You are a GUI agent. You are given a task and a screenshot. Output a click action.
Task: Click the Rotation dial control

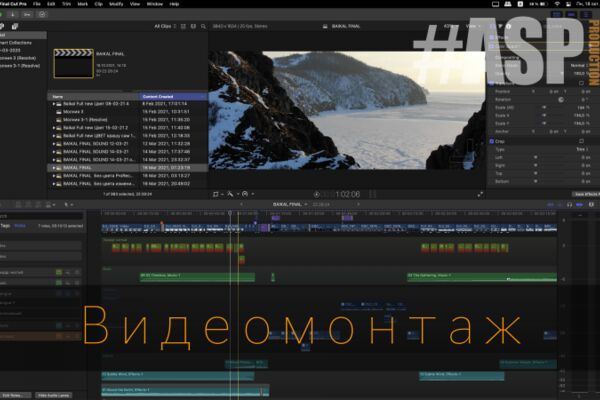[x=561, y=100]
